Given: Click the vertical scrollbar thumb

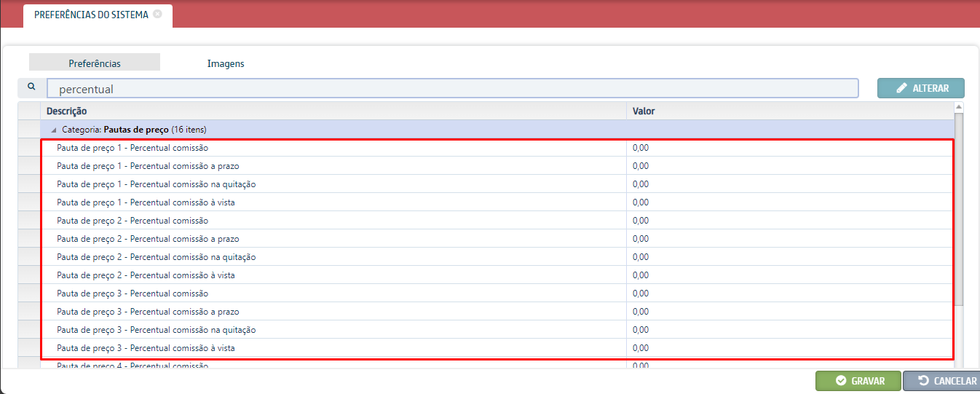Looking at the screenshot, I should [959, 211].
